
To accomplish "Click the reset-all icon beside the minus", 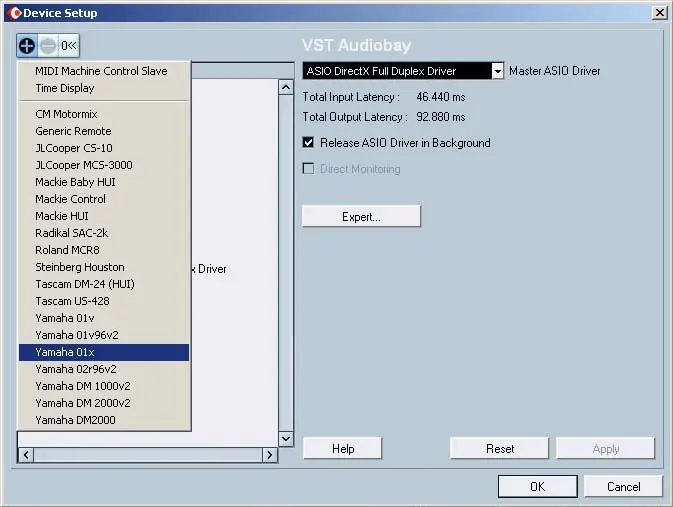I will [69, 46].
